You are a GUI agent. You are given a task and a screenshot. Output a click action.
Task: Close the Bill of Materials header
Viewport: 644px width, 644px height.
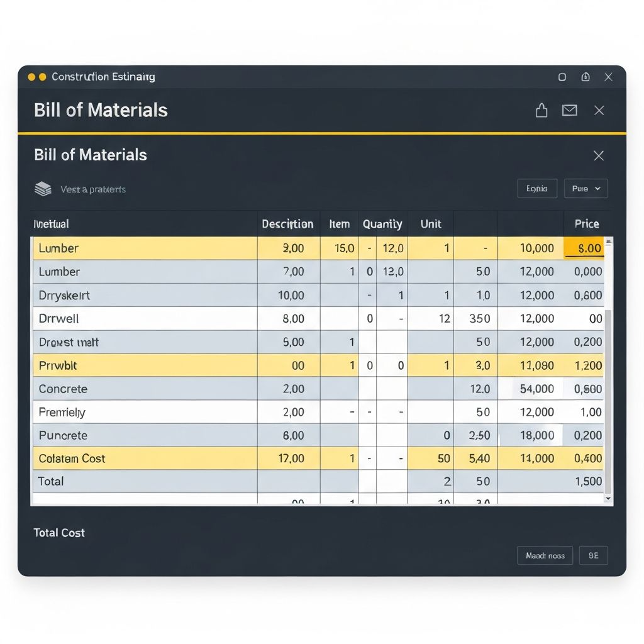pos(599,111)
